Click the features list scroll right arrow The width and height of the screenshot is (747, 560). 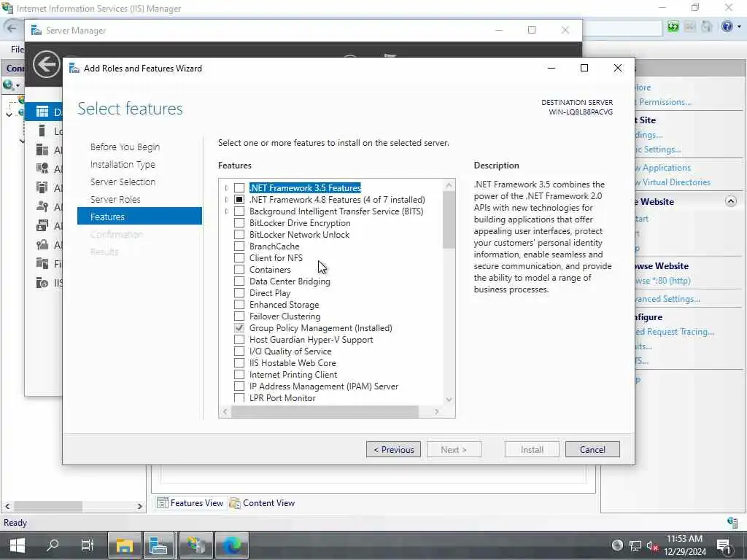click(x=437, y=411)
